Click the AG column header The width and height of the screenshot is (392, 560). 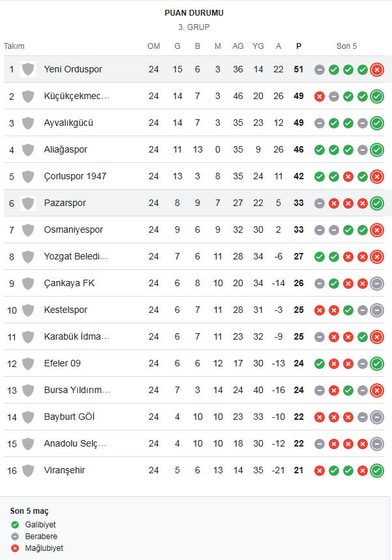point(238,46)
